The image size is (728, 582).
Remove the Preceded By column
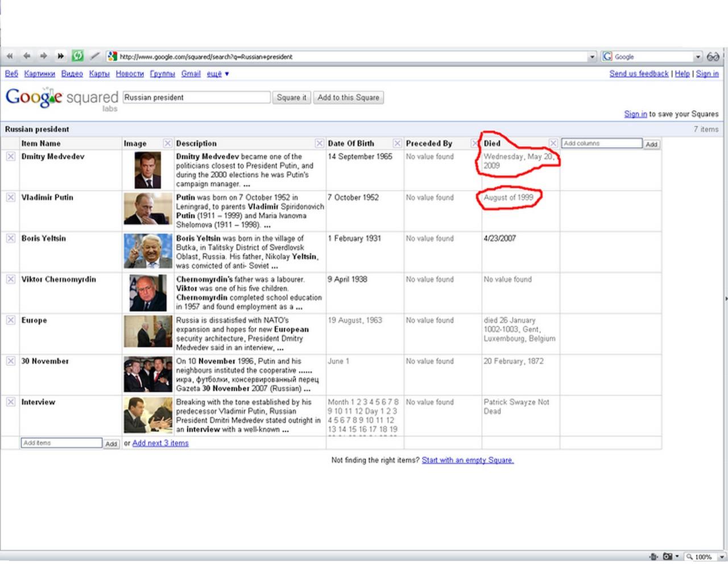(x=475, y=143)
